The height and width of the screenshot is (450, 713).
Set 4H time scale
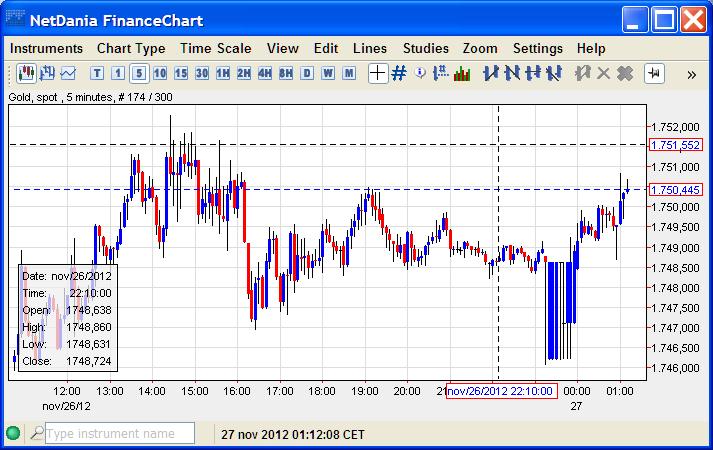coord(265,73)
